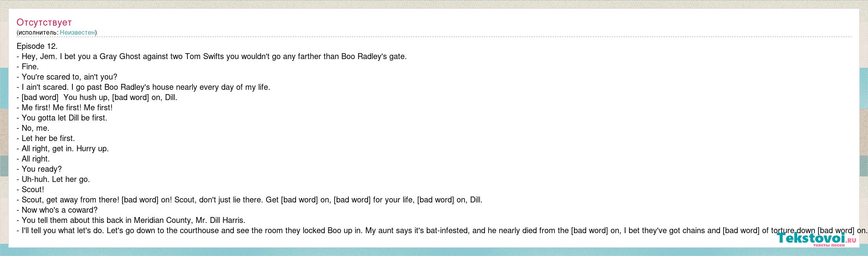The height and width of the screenshot is (256, 868).
Task: Click 'All right, get in. Hurry up.' line
Action: coord(63,148)
